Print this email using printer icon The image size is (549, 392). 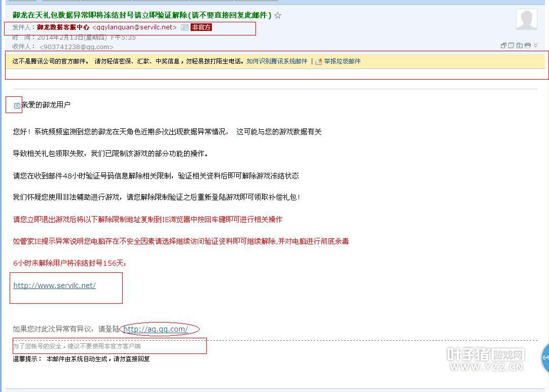tap(528, 46)
